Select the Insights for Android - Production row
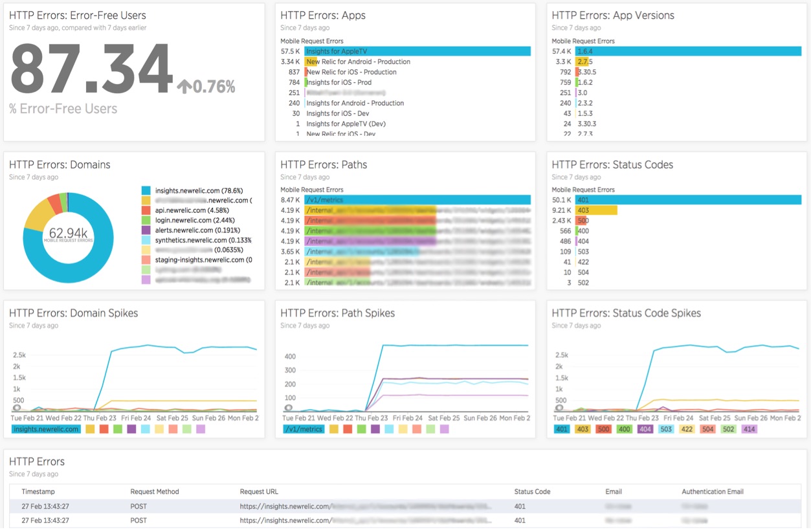 pyautogui.click(x=405, y=103)
